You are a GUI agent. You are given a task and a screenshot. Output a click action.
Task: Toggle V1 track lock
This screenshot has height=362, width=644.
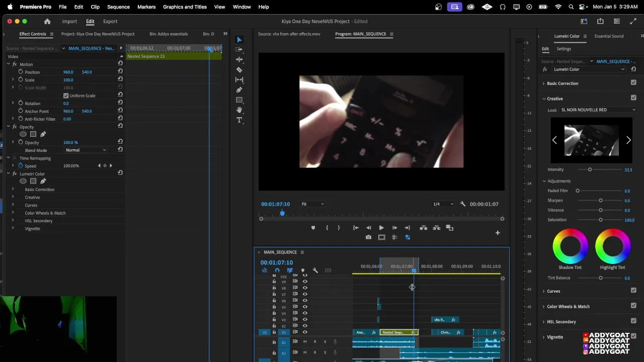[x=274, y=332]
